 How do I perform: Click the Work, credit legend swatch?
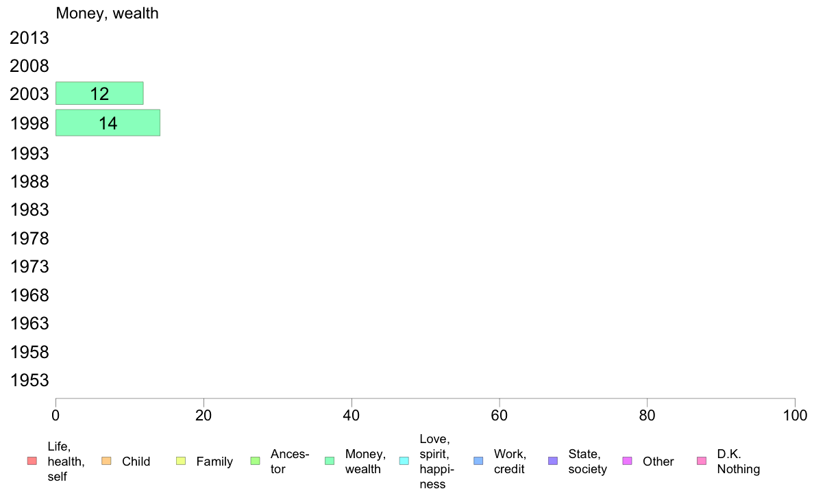click(479, 461)
